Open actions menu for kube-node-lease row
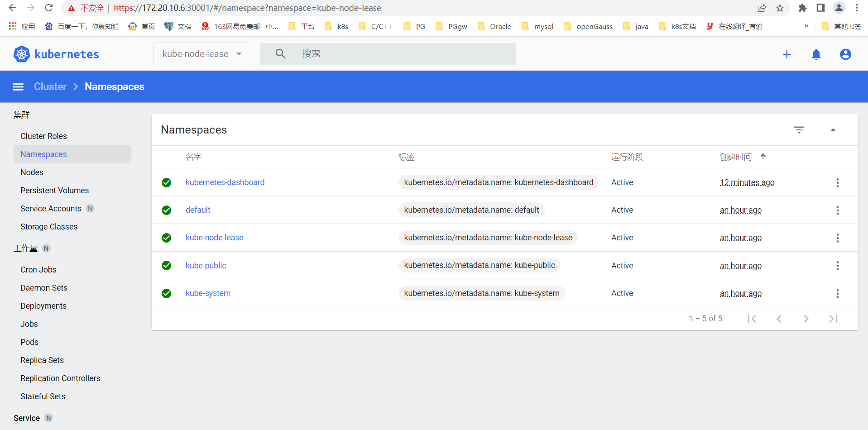Viewport: 868px width, 430px height. [x=838, y=238]
